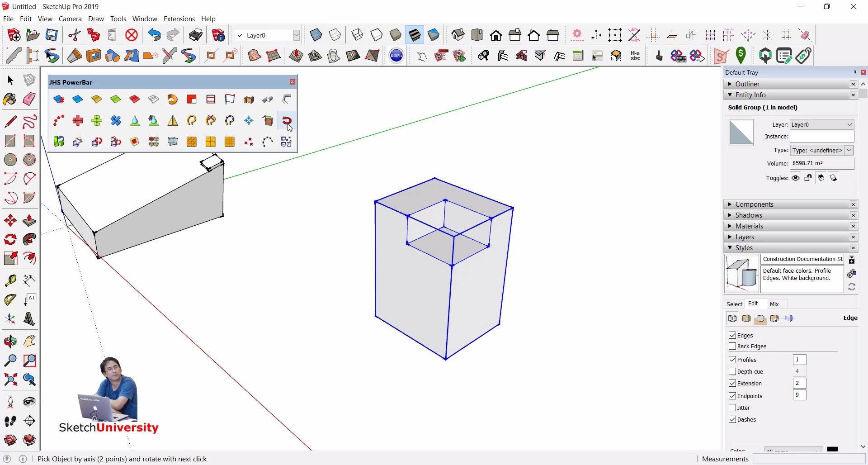Image resolution: width=868 pixels, height=465 pixels.
Task: Pick the Move tool
Action: tap(10, 221)
